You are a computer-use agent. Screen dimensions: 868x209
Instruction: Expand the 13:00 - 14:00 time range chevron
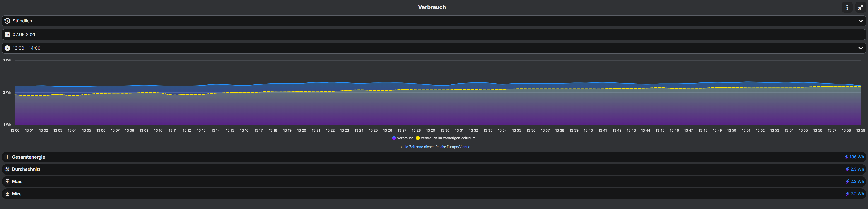[x=860, y=48]
